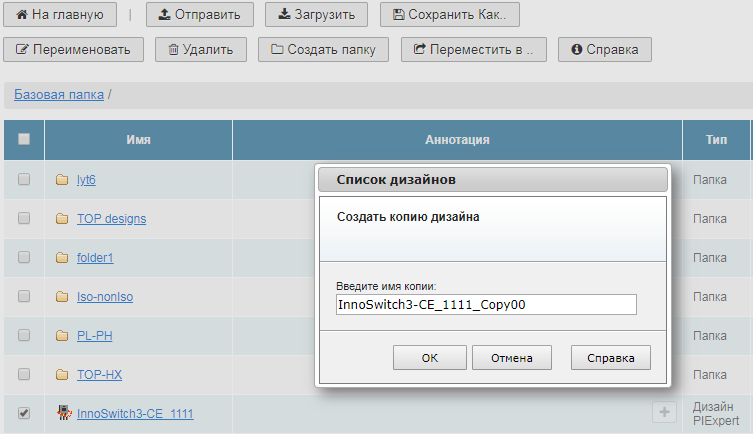This screenshot has width=753, height=434.
Task: Open the TOP designs folder link
Action: [111, 218]
